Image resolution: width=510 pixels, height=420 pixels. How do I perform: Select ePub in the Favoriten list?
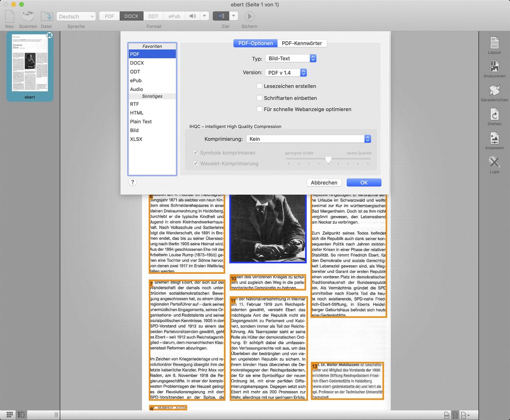point(152,80)
